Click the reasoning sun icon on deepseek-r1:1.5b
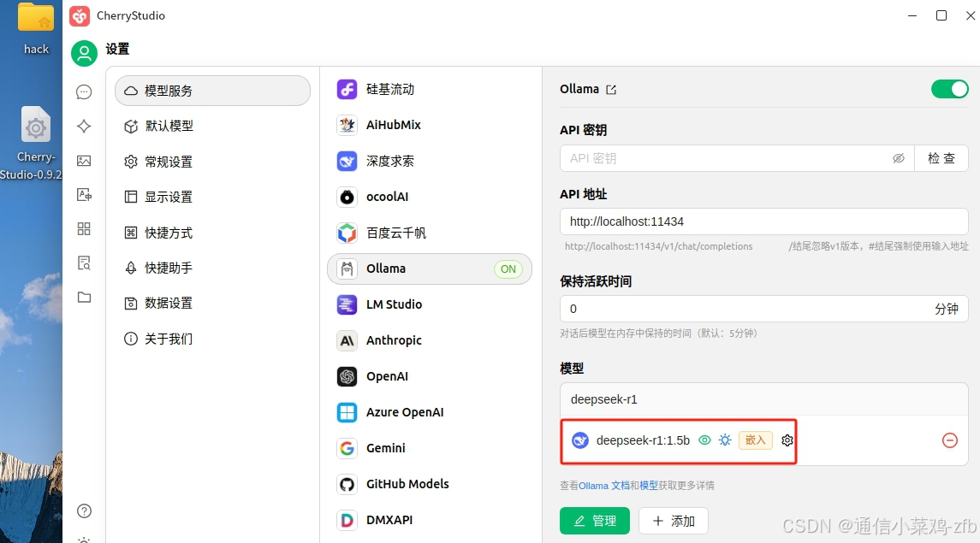Viewport: 980px width, 543px height. pos(725,440)
